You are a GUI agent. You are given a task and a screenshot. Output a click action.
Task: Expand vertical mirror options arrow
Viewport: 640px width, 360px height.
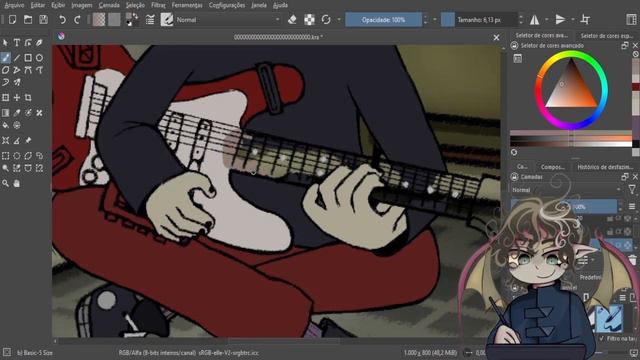[x=573, y=20]
